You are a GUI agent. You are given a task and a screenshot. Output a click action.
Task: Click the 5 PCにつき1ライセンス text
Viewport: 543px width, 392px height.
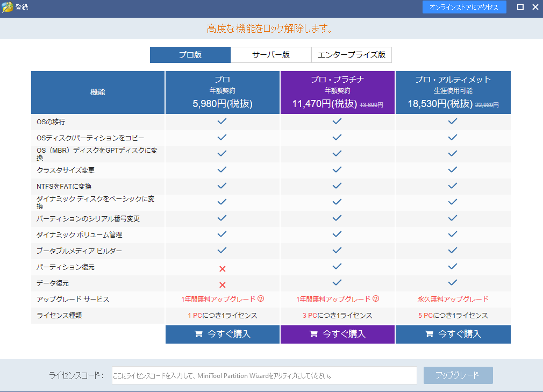453,316
